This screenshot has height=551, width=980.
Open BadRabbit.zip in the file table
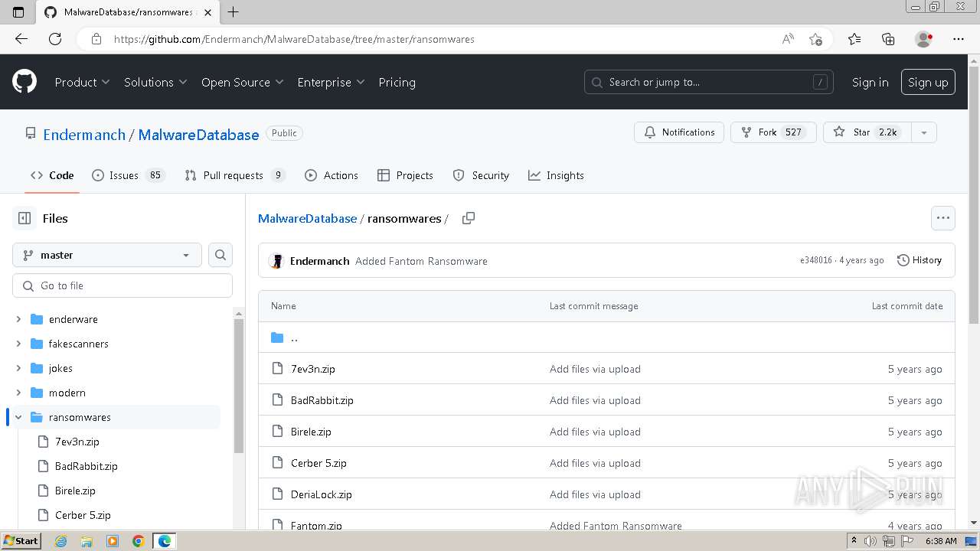(x=322, y=400)
